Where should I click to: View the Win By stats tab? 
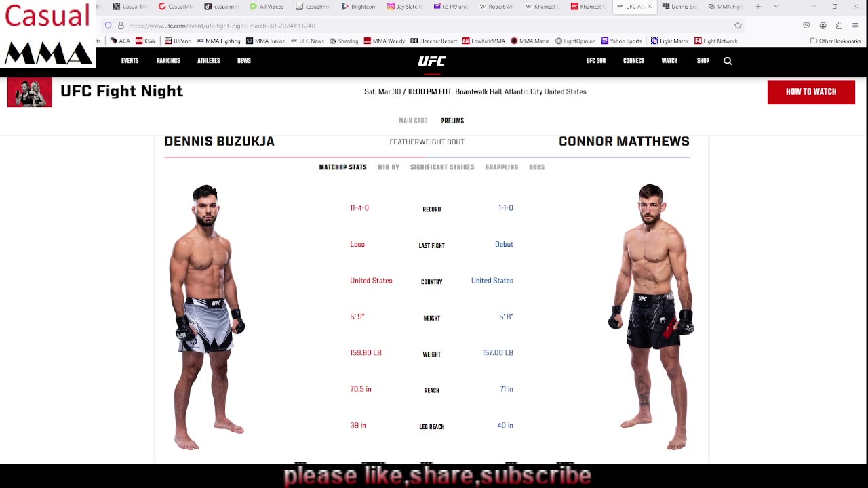coord(388,167)
